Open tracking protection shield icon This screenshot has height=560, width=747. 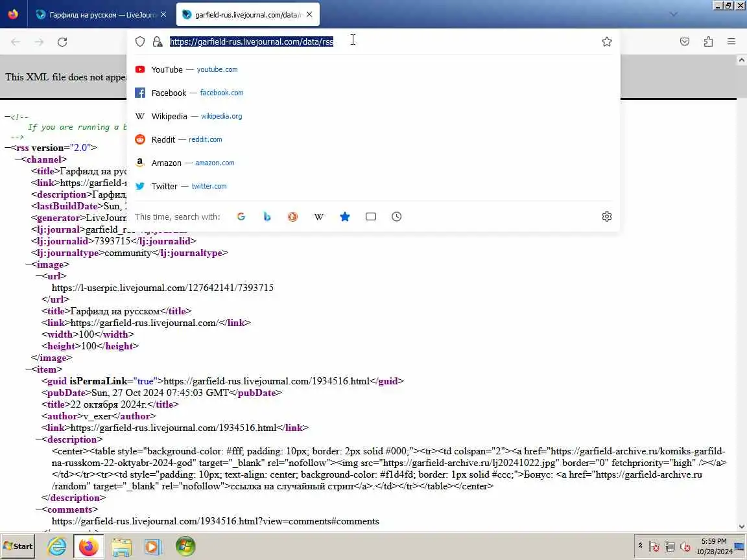pyautogui.click(x=139, y=41)
